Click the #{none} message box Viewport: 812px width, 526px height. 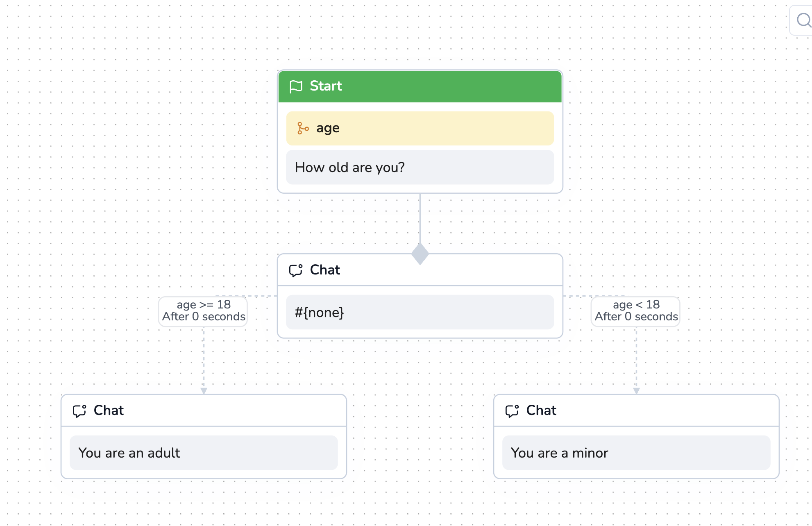click(420, 313)
